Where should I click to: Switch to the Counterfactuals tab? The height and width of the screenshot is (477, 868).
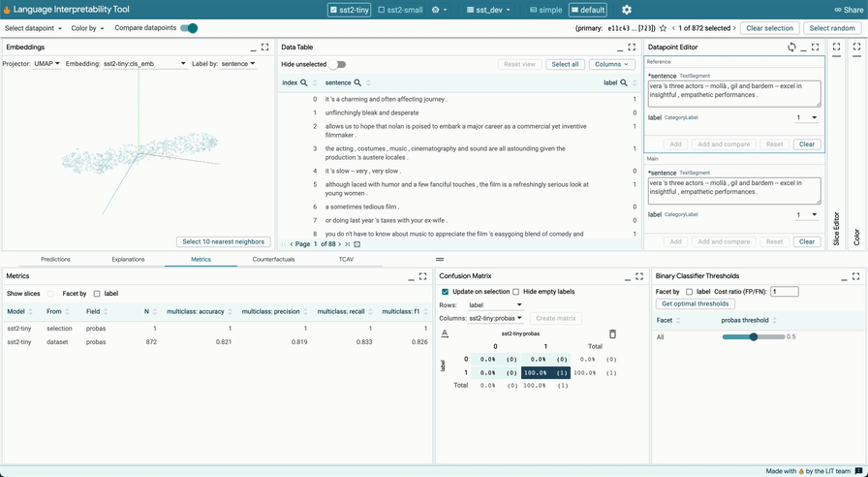click(x=273, y=260)
